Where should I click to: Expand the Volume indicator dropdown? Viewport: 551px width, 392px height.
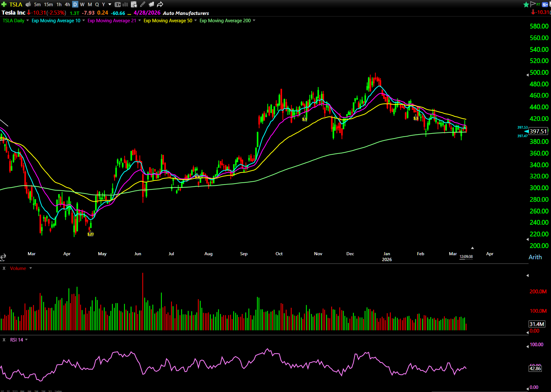(x=30, y=268)
